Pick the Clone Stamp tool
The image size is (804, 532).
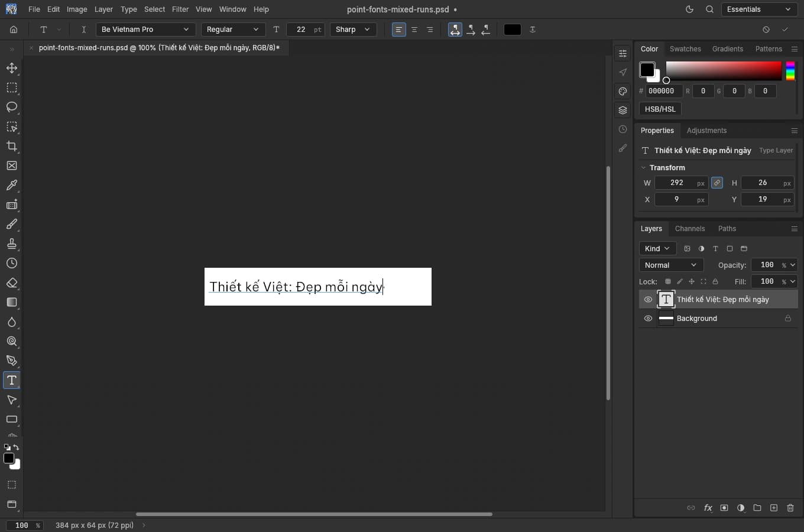12,244
